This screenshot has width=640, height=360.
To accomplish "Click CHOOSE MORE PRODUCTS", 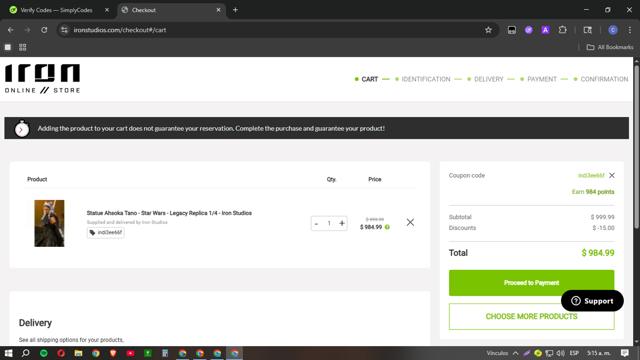I will pos(531,316).
